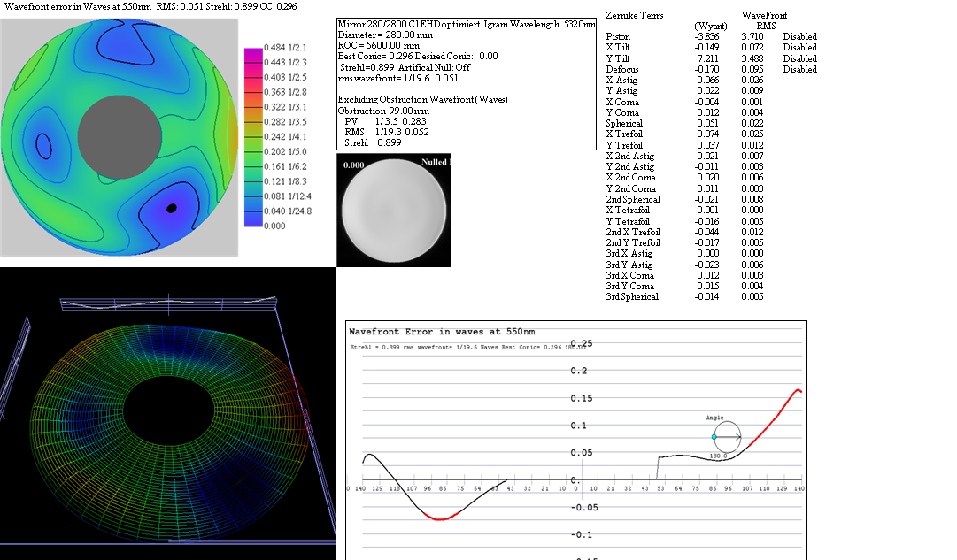Viewport: 957px width, 560px height.
Task: Toggle the Disabled status for Defocus
Action: [x=799, y=70]
